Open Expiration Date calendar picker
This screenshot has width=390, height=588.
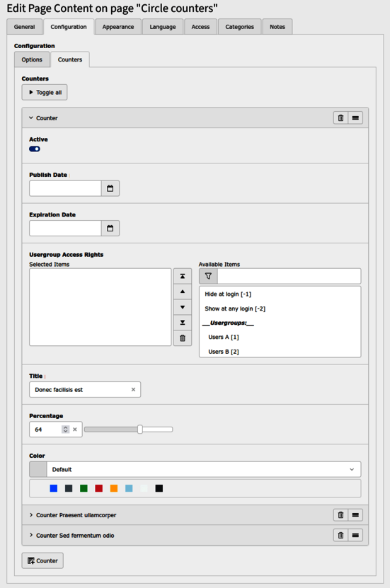pyautogui.click(x=110, y=228)
